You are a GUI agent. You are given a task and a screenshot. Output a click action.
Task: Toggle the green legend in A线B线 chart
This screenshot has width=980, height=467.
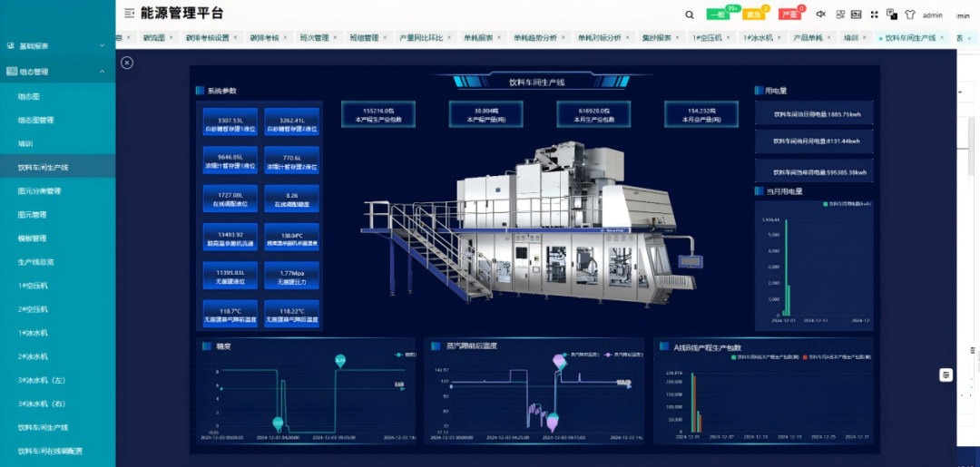pyautogui.click(x=765, y=356)
